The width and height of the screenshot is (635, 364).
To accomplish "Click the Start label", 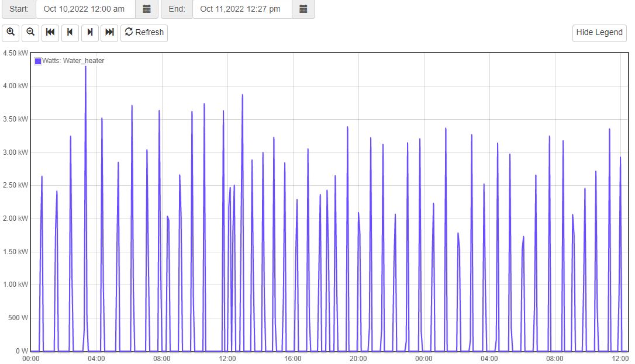I will (x=19, y=9).
